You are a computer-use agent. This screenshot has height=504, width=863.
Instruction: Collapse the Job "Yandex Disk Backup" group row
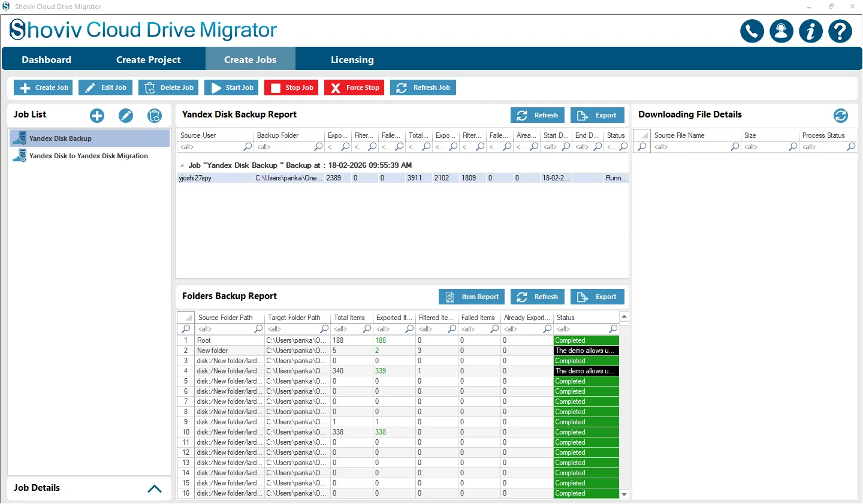[182, 165]
